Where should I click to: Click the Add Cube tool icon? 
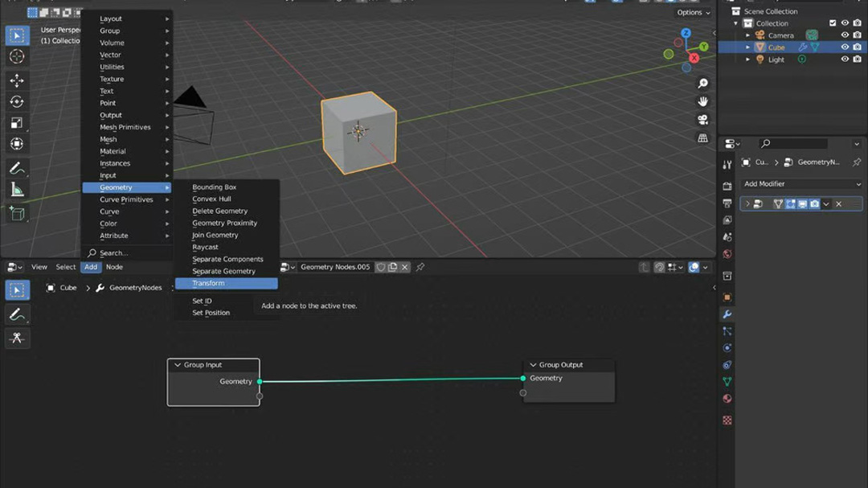[17, 214]
